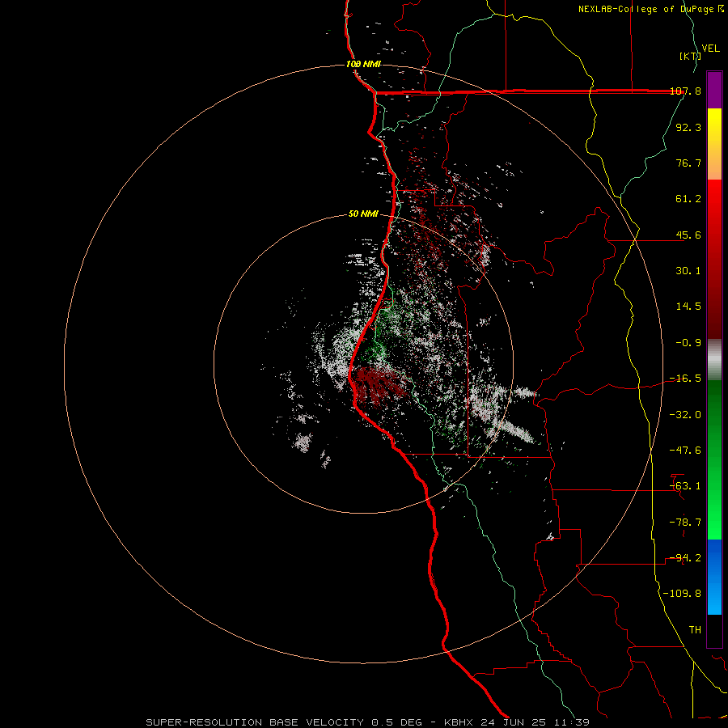
Task: Click the 76.7 legend value
Action: tap(688, 163)
